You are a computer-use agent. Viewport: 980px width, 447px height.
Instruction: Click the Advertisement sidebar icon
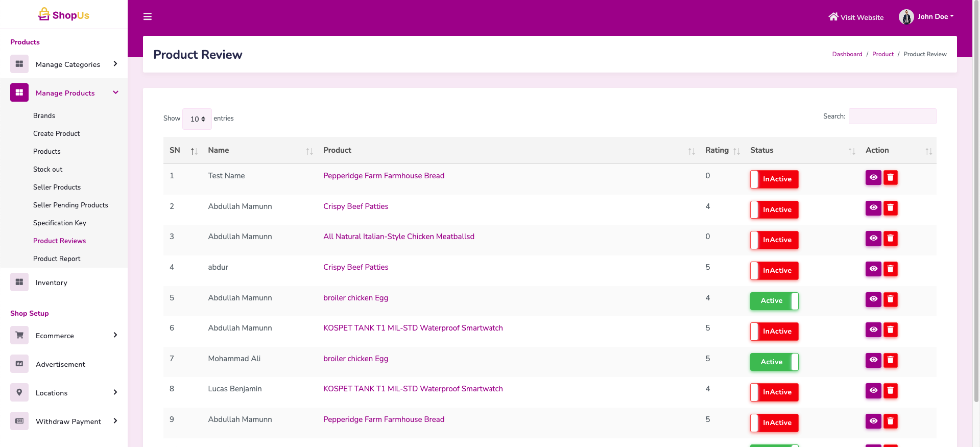(19, 364)
